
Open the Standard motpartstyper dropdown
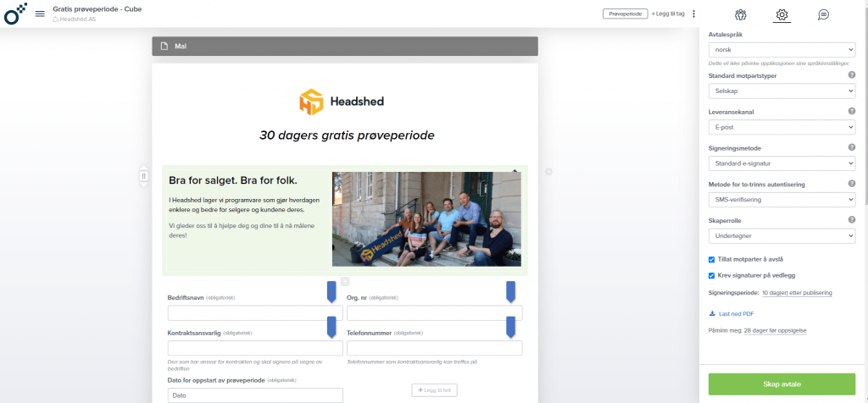coord(782,91)
